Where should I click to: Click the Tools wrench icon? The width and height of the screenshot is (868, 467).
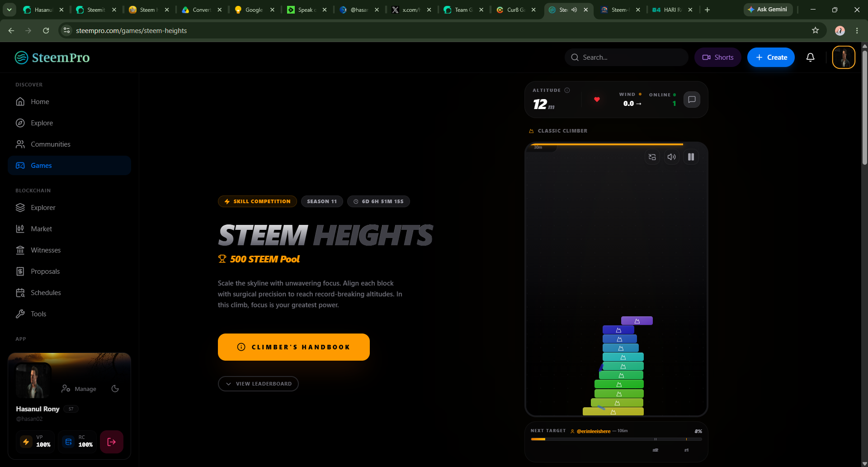point(20,314)
